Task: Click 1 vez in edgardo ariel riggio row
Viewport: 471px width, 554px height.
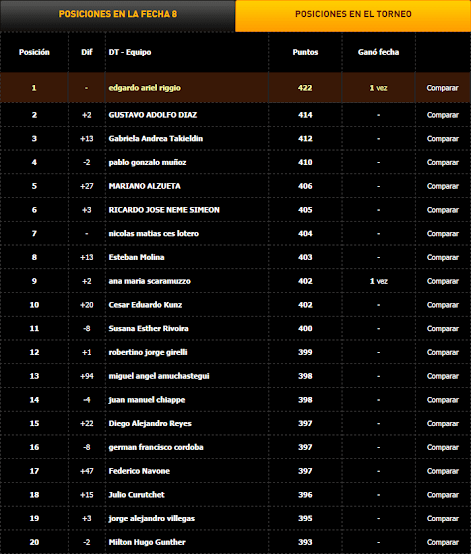Action: [x=378, y=88]
